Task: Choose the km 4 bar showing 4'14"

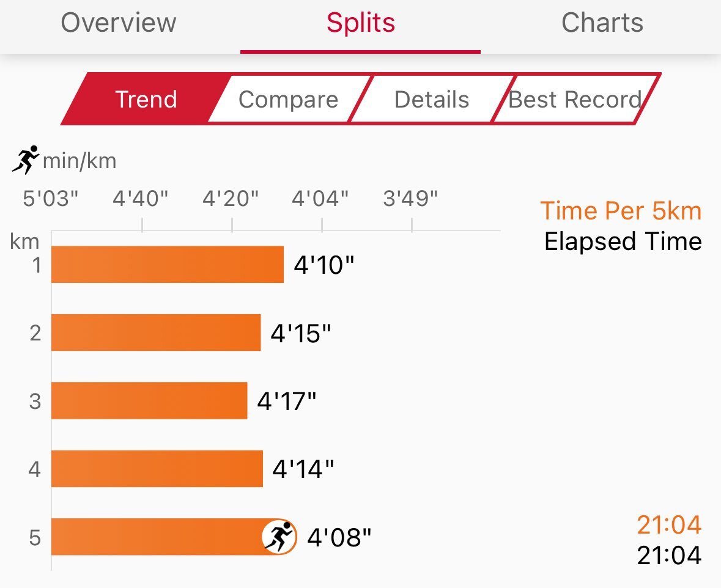Action: [157, 468]
